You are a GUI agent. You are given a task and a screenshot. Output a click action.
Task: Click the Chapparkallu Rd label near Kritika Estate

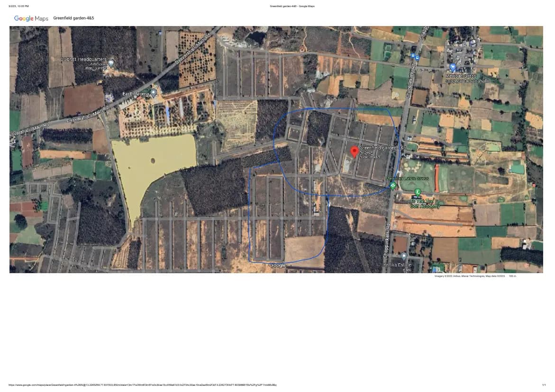point(386,241)
